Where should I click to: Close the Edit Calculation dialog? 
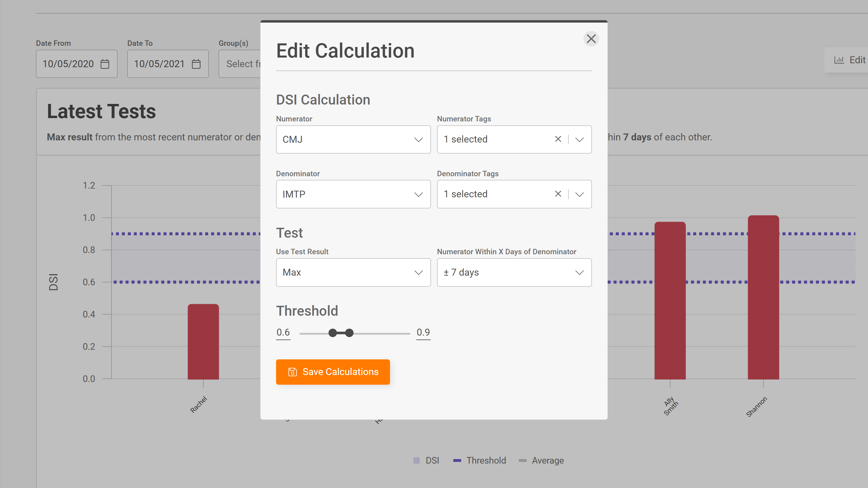591,39
